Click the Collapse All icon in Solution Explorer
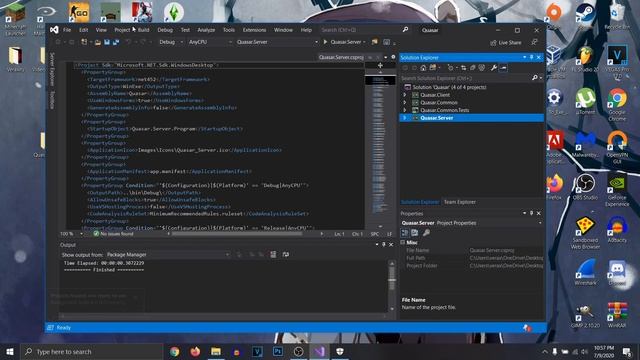This screenshot has width=640, height=360. tap(473, 68)
